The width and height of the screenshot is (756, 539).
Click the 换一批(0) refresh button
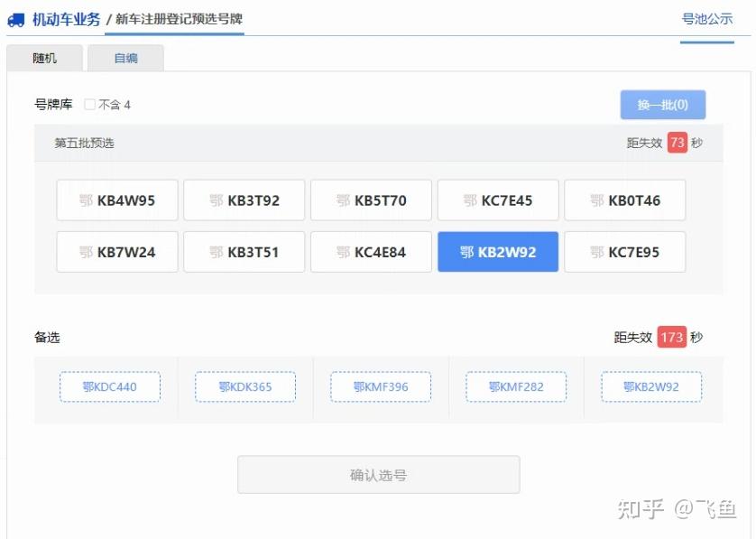click(x=663, y=104)
